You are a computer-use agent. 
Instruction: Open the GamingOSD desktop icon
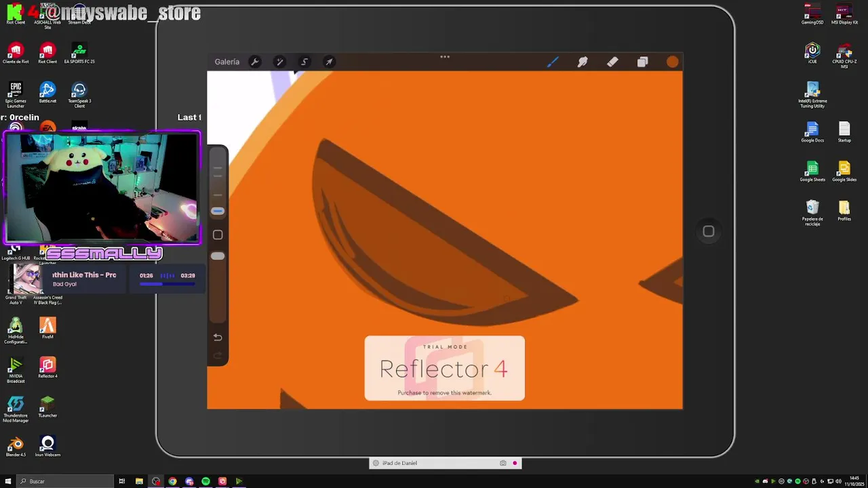coord(812,14)
